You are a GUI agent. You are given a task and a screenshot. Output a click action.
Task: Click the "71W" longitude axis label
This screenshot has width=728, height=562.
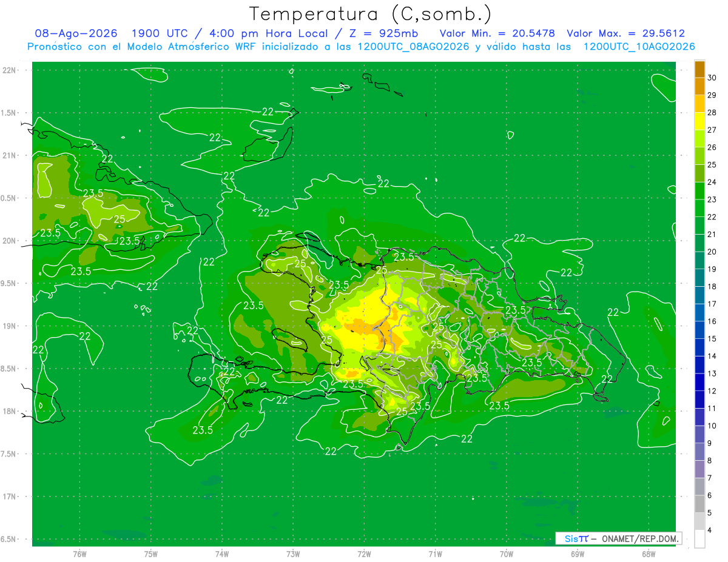[435, 554]
